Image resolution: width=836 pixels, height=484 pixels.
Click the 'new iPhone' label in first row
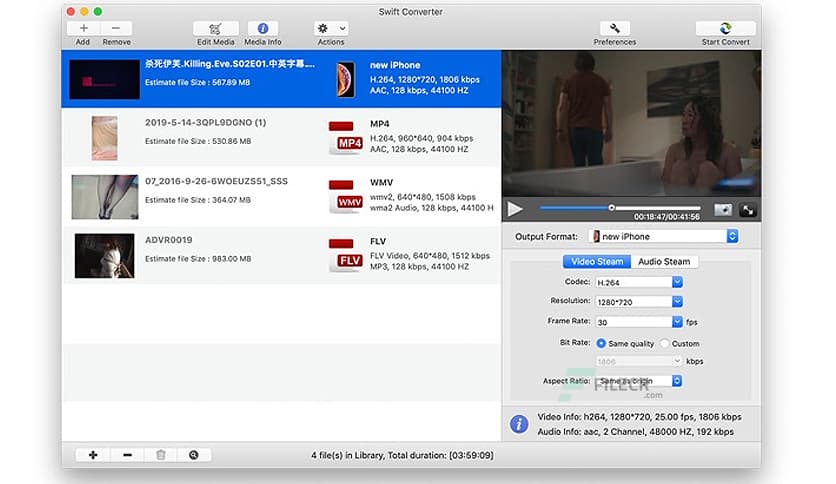coord(395,64)
